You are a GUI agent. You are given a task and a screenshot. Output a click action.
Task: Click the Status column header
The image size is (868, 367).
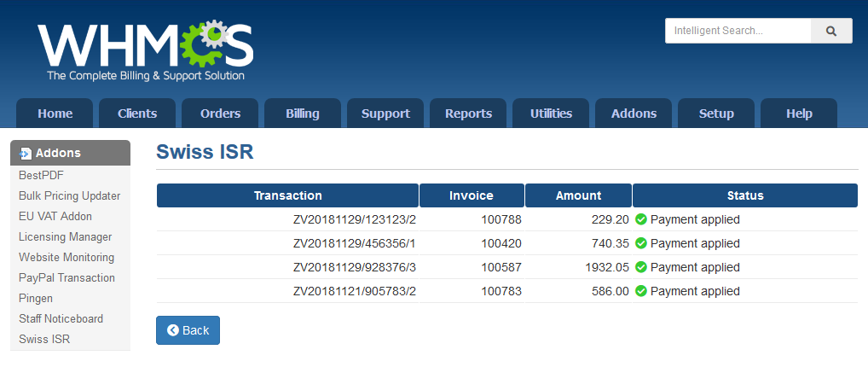(x=745, y=195)
